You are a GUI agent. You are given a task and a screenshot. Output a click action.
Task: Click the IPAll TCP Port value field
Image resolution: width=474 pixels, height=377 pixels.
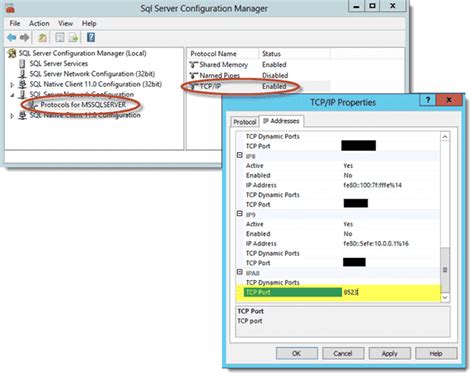[x=391, y=292]
